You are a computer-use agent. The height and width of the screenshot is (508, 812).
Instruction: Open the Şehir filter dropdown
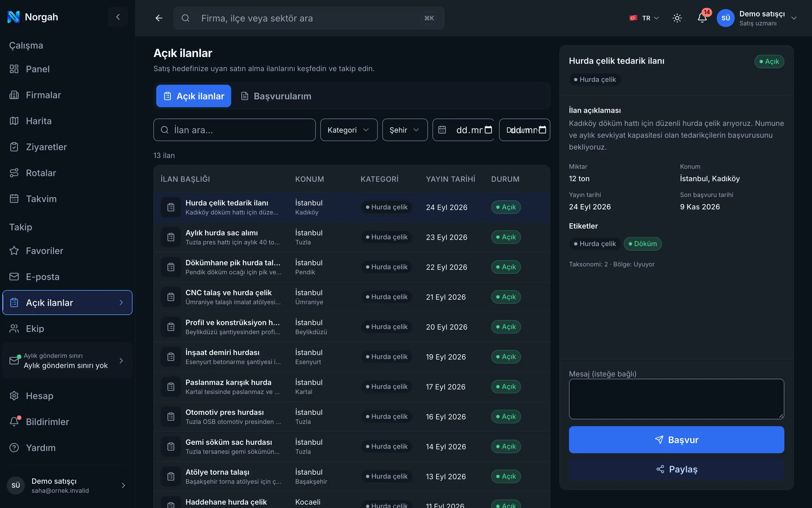coord(405,130)
